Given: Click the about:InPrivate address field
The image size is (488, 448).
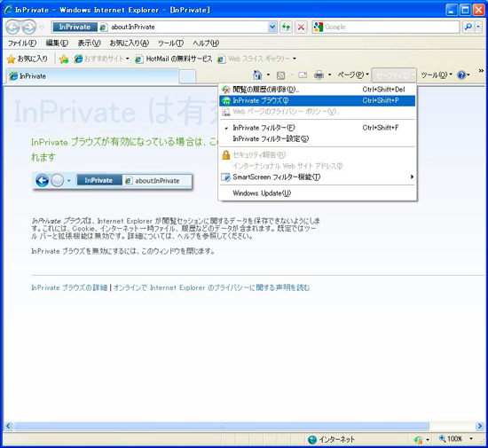Looking at the screenshot, I should coord(184,28).
